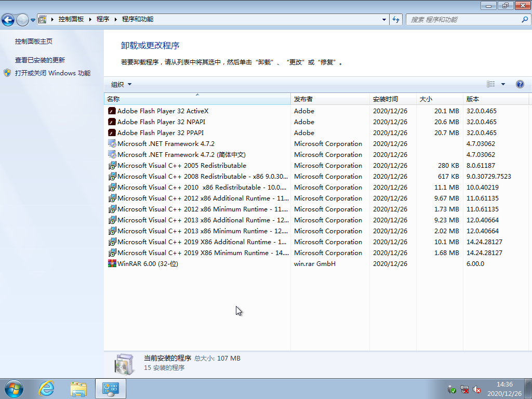
Task: Sort by the 版本 column header
Action: click(x=496, y=99)
